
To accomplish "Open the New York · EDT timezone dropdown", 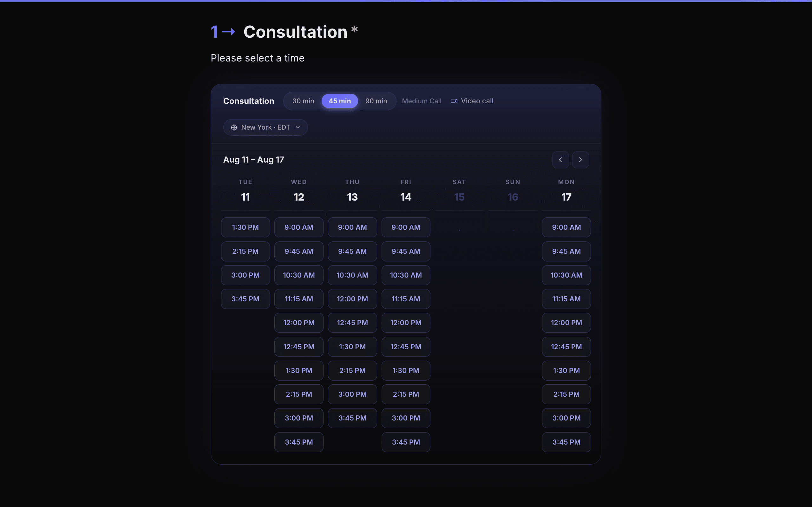I will point(265,127).
